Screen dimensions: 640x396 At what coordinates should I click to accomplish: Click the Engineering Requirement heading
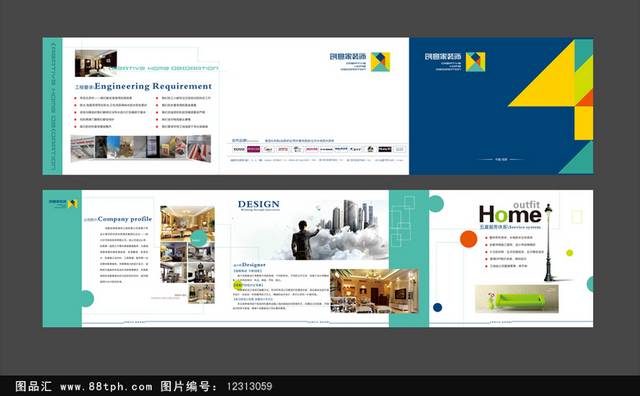click(x=153, y=86)
